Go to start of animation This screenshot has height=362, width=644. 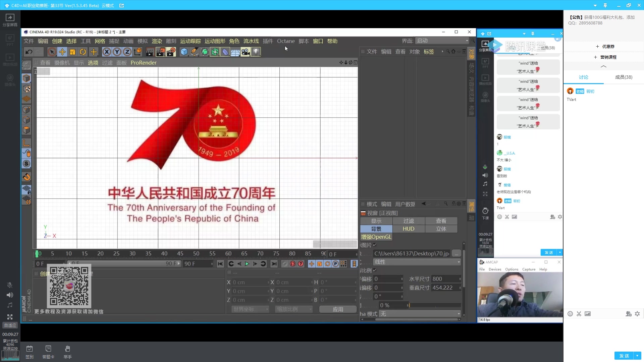(220, 264)
